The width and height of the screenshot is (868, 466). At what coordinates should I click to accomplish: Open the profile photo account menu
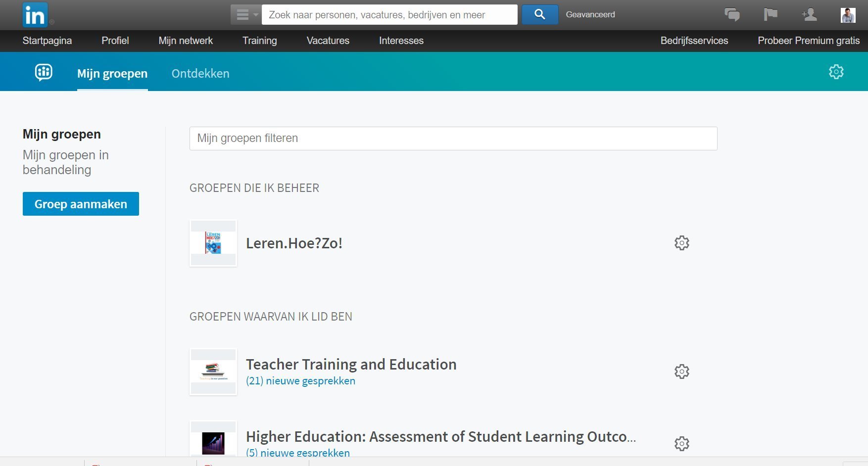[x=848, y=15]
